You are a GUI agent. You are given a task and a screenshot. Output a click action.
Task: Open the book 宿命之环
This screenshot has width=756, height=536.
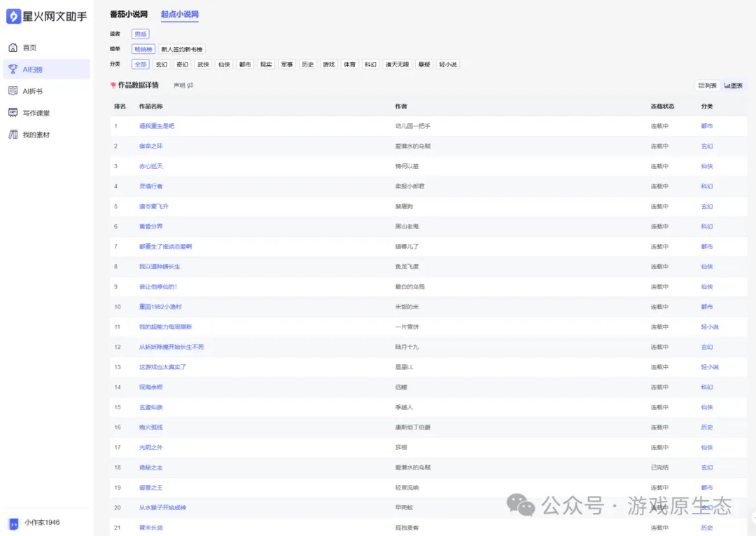pos(151,146)
